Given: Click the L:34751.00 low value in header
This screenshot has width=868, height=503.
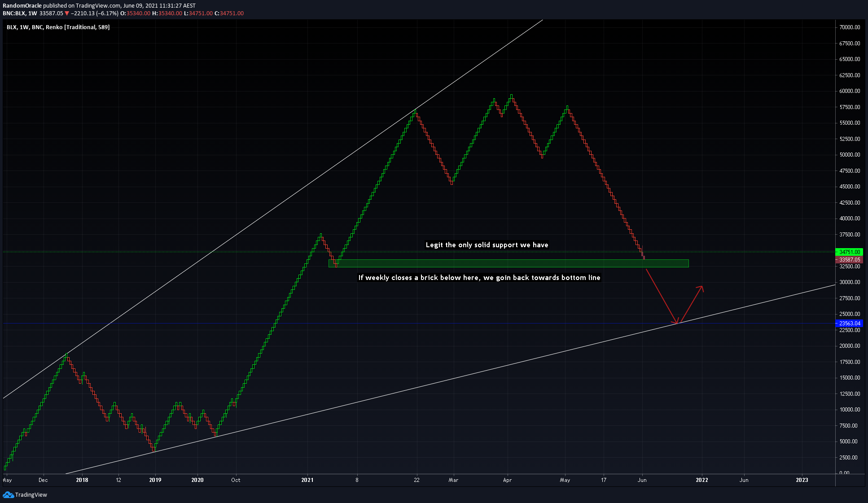Looking at the screenshot, I should [198, 13].
